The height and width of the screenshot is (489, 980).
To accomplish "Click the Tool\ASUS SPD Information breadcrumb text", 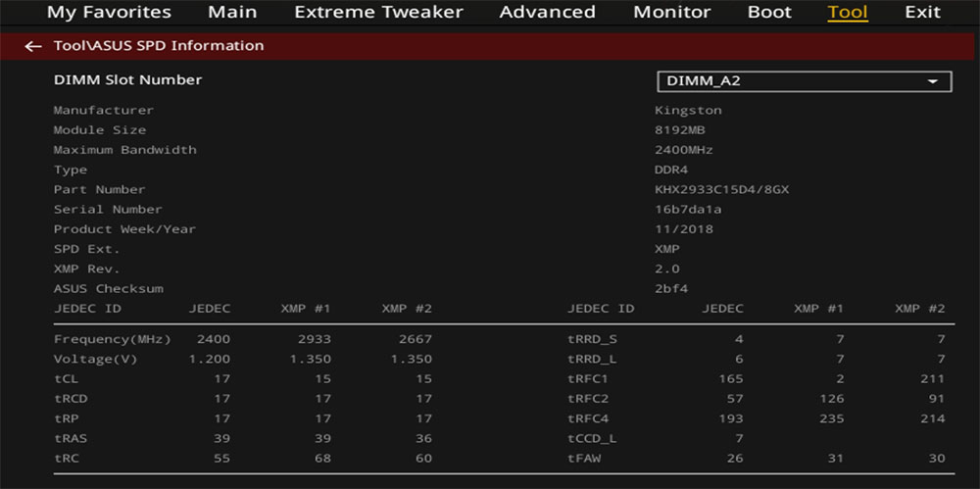I will coord(159,46).
